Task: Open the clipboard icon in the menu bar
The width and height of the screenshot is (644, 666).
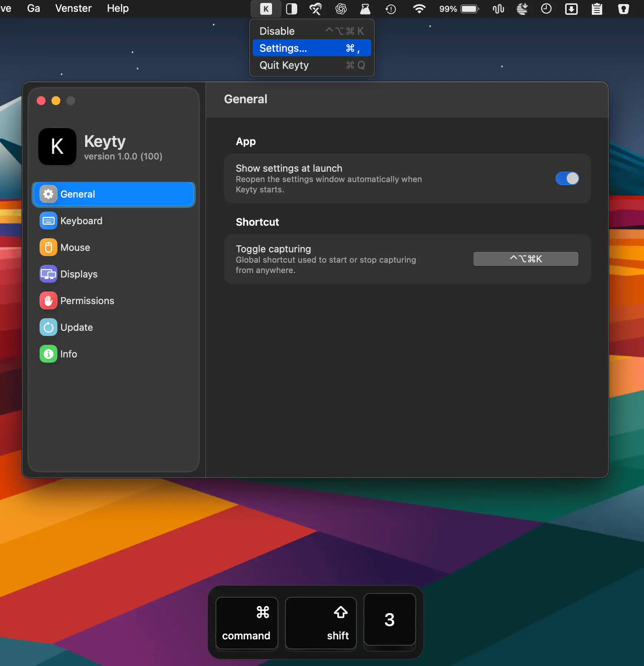Action: coord(597,9)
